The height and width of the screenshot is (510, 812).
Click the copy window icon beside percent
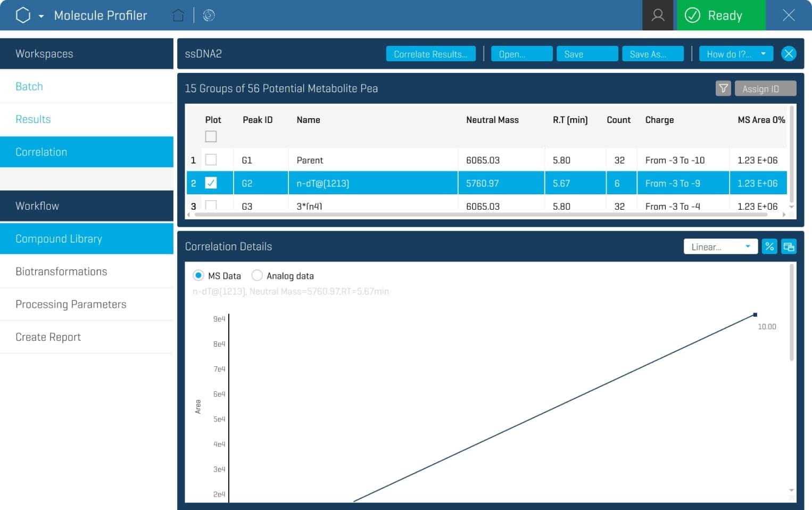(x=789, y=246)
